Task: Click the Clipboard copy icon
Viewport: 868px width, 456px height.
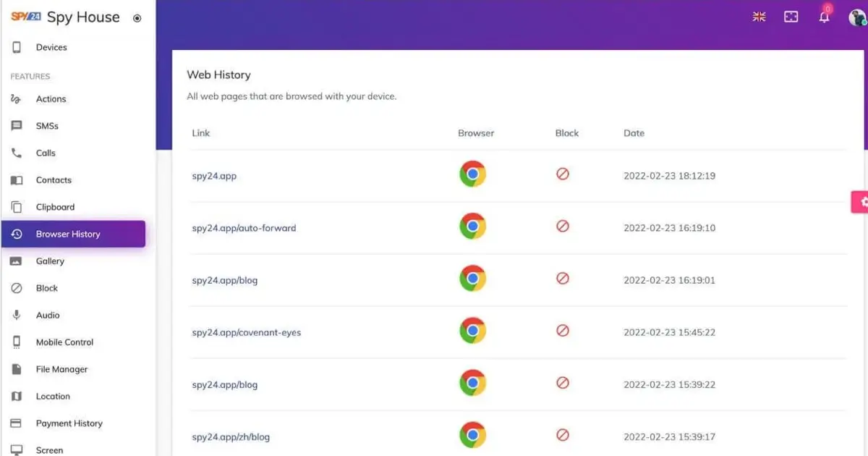Action: click(x=17, y=207)
